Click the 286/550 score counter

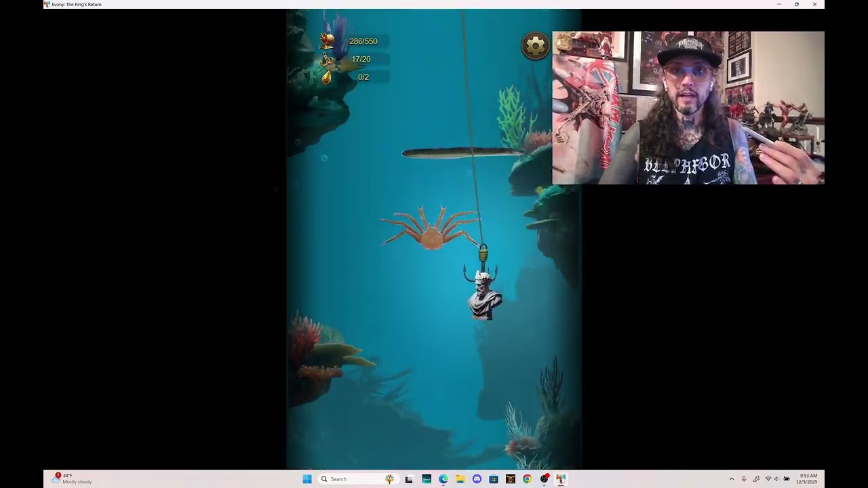363,41
